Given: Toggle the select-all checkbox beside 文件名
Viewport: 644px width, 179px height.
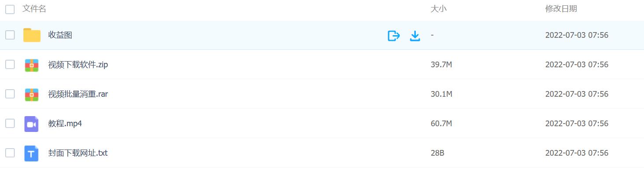Looking at the screenshot, I should coord(10,9).
